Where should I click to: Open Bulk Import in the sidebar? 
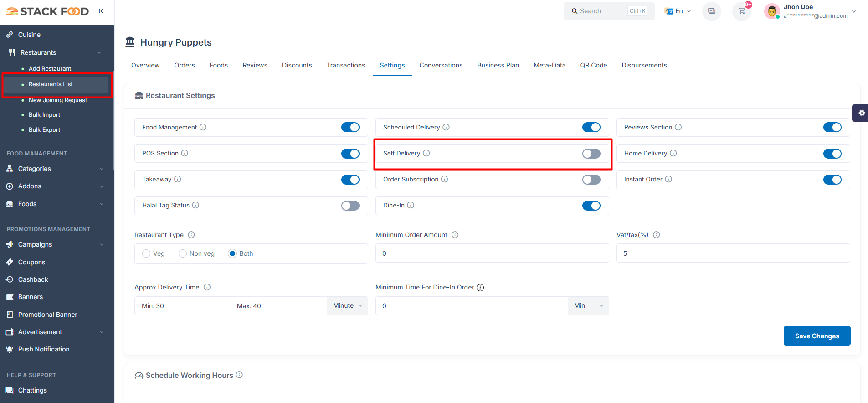coord(44,115)
